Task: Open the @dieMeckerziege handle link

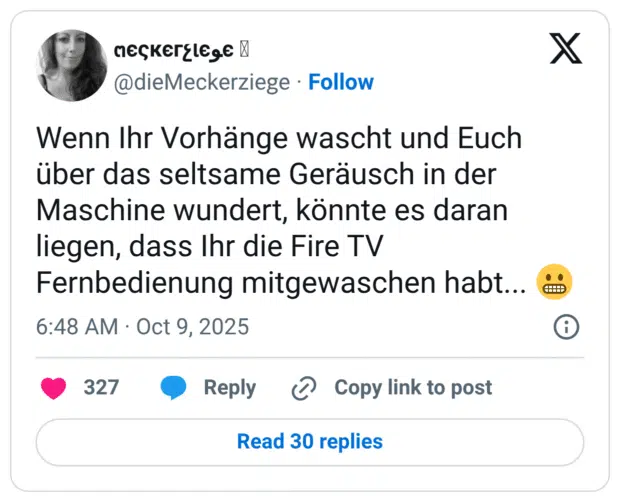Action: point(207,82)
